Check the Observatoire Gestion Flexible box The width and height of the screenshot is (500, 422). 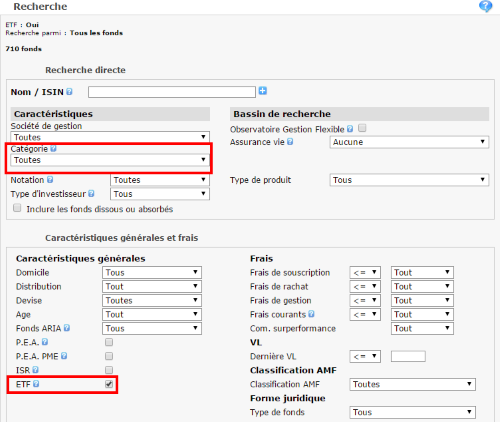point(362,128)
